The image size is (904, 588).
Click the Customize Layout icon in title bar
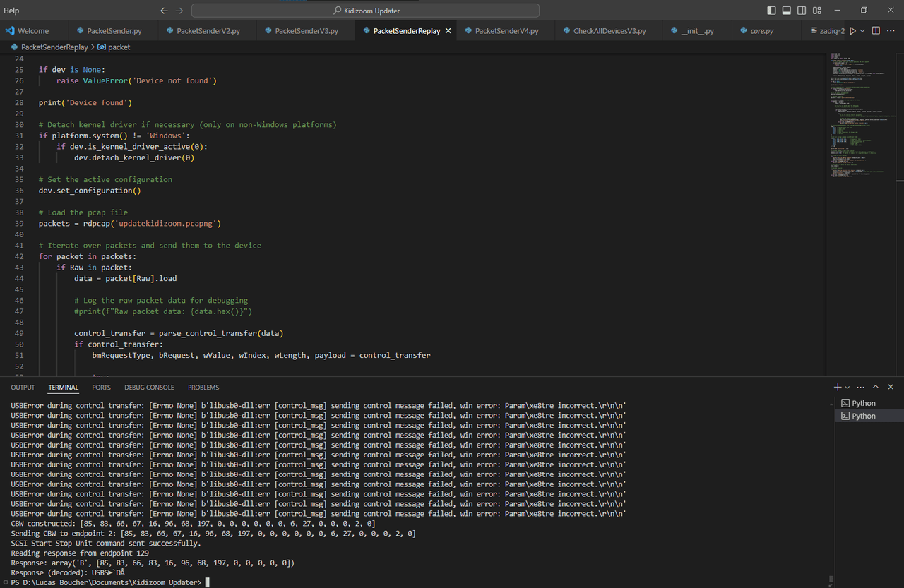[x=817, y=11]
